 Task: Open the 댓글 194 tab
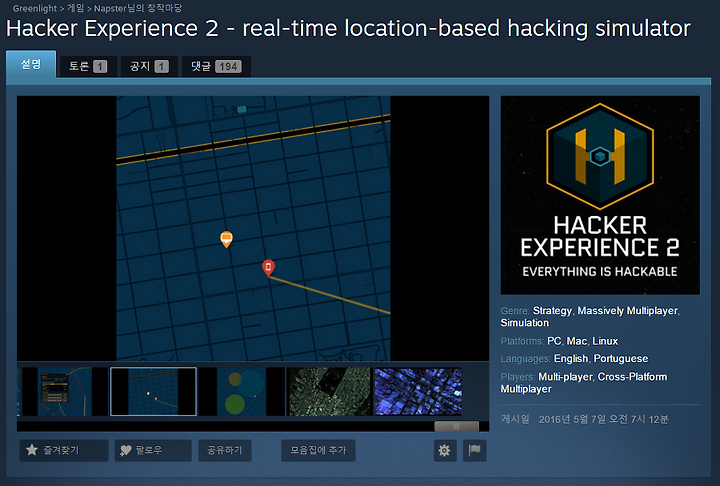coord(216,67)
